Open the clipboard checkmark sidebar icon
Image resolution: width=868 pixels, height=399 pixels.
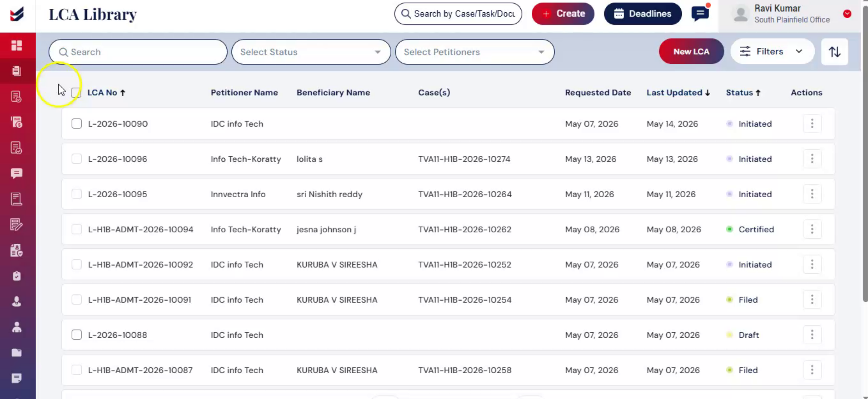17,276
